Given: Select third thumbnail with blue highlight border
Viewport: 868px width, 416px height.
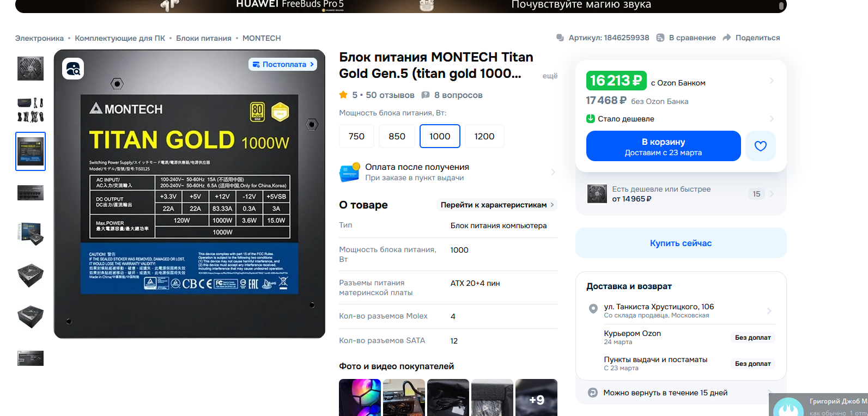Looking at the screenshot, I should (31, 151).
